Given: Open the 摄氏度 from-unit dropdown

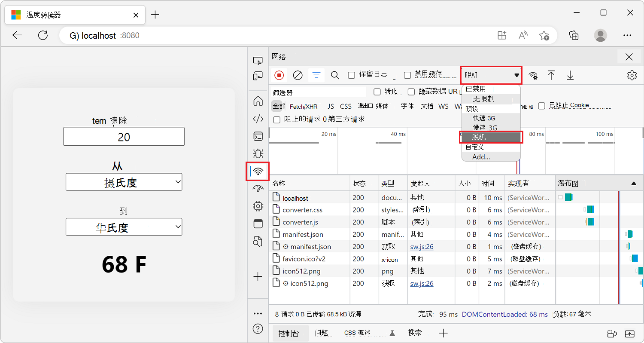Looking at the screenshot, I should pyautogui.click(x=124, y=182).
